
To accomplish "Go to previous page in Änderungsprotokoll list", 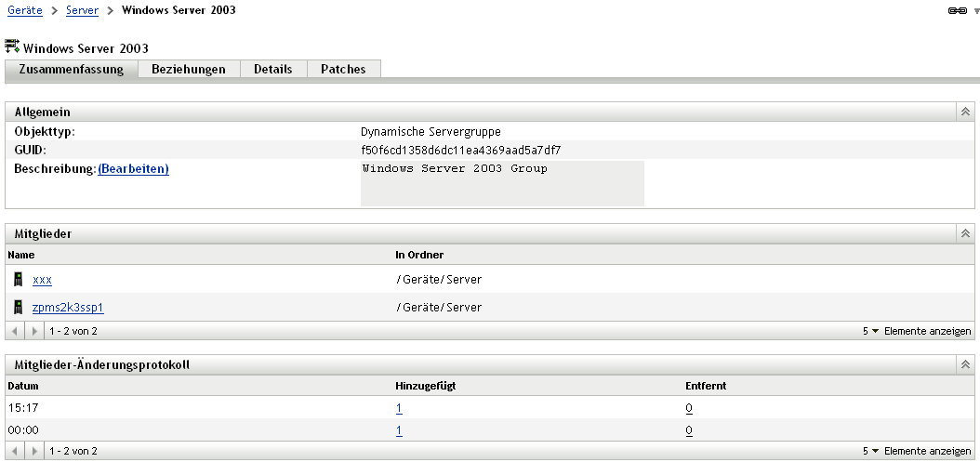I will [x=15, y=451].
